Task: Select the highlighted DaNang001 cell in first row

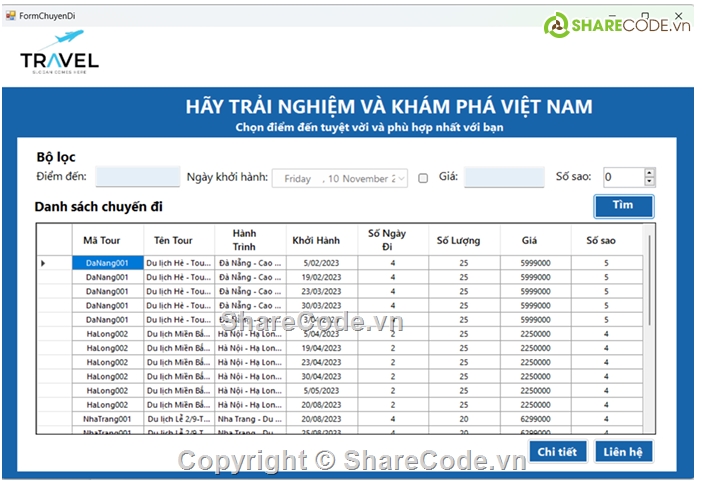Action: pyautogui.click(x=107, y=263)
